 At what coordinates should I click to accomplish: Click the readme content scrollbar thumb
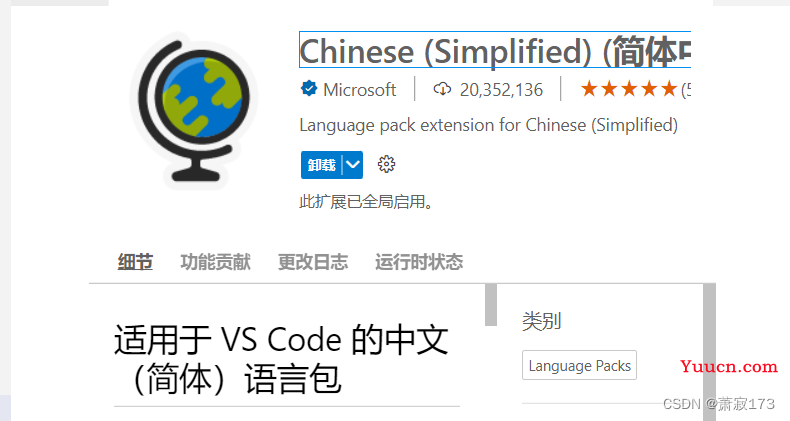pos(491,305)
